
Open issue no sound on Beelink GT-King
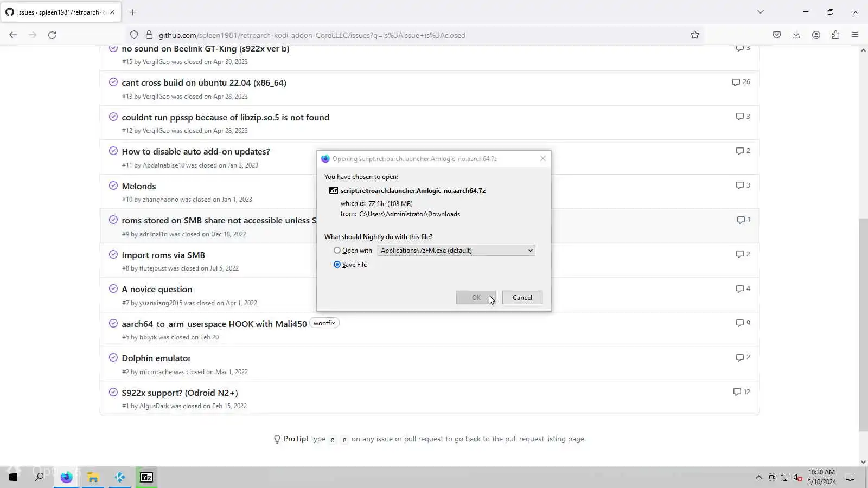(206, 49)
